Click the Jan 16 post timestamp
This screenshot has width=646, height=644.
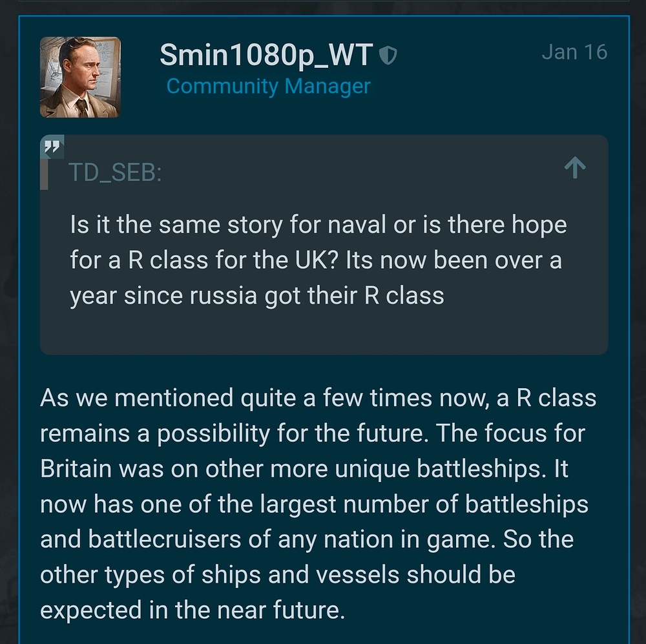click(x=575, y=52)
